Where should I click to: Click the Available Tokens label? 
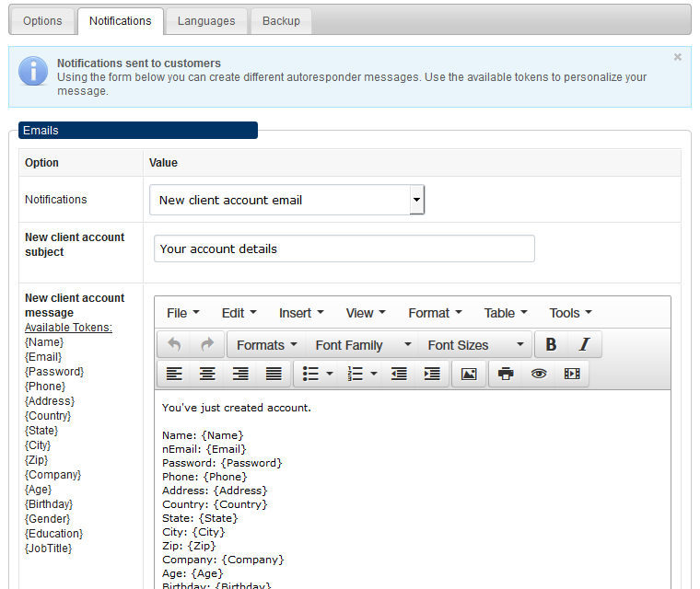68,327
